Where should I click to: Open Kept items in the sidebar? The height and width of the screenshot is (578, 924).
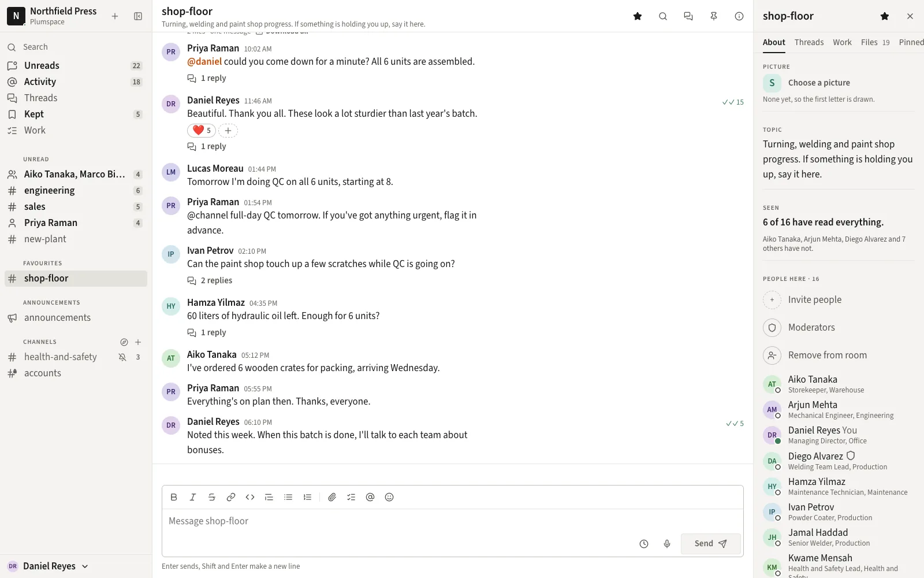click(x=76, y=114)
